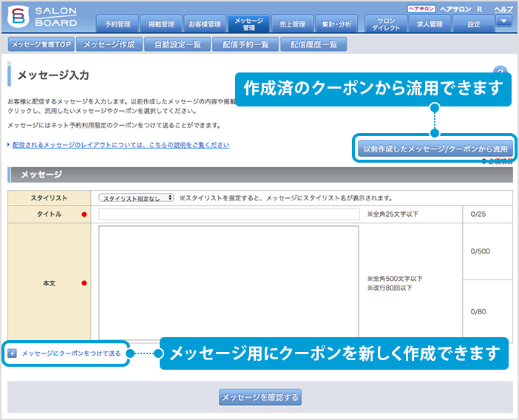Click メッセージにクーポンをつけて送る link

pyautogui.click(x=71, y=353)
